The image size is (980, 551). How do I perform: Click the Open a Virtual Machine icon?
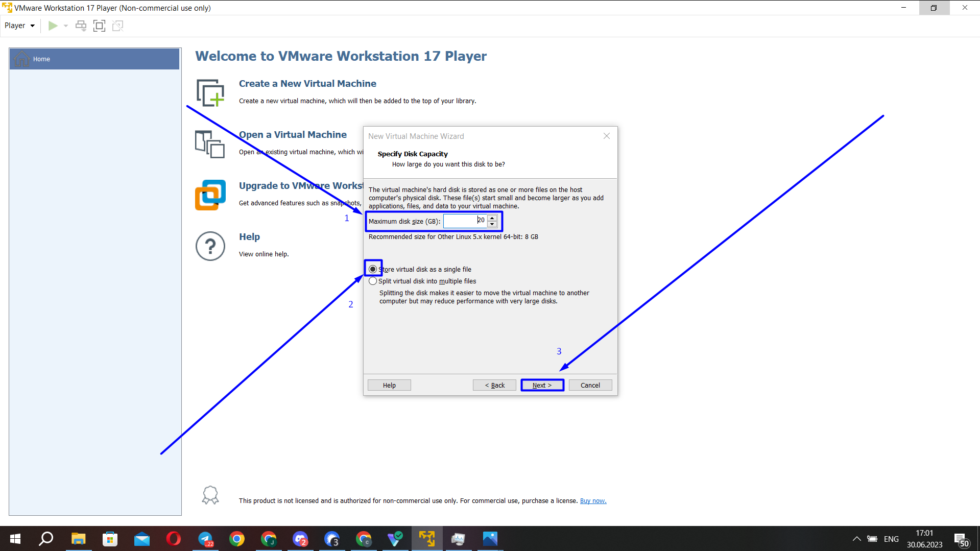coord(210,144)
